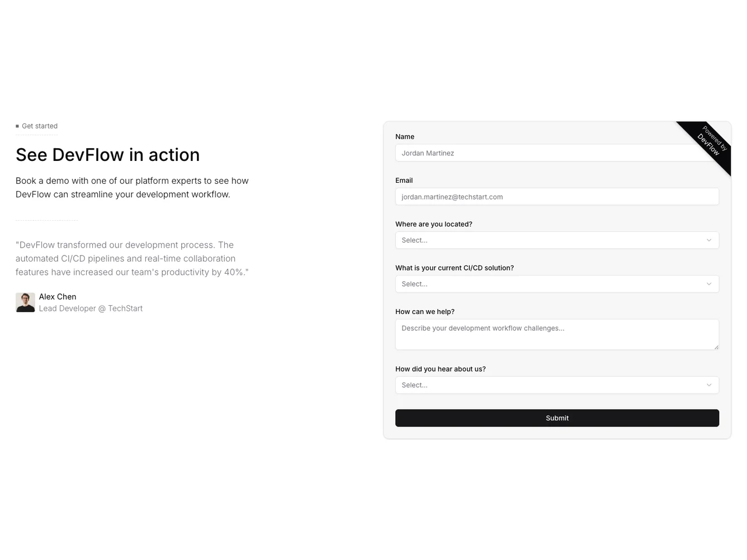The height and width of the screenshot is (560, 747).
Task: Click the chevron arrow in the location select
Action: pyautogui.click(x=709, y=240)
